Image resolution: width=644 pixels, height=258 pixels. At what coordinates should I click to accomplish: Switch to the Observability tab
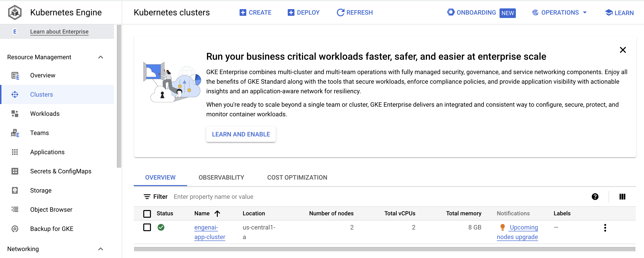click(221, 177)
